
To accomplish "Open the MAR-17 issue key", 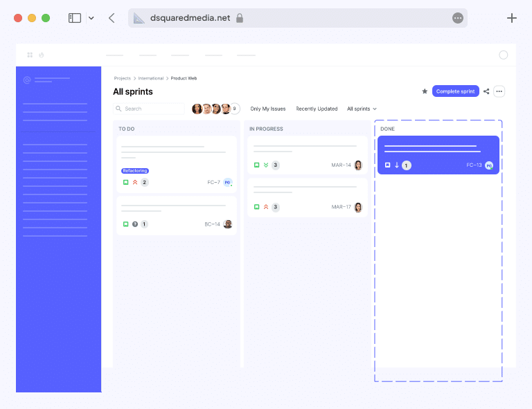I will pyautogui.click(x=341, y=207).
